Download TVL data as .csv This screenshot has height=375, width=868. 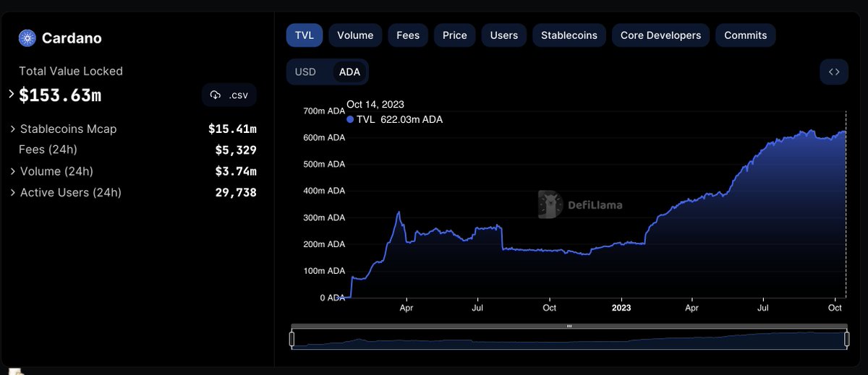coord(229,95)
